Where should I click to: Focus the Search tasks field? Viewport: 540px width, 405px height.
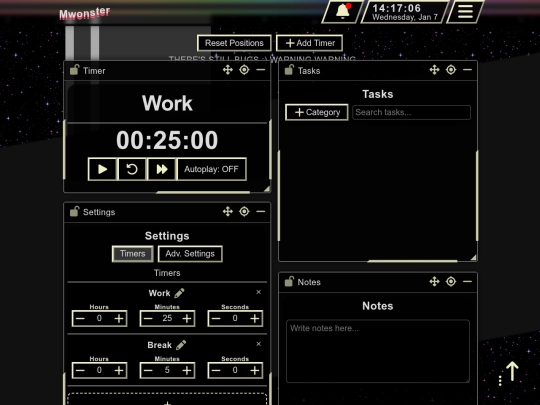point(412,112)
